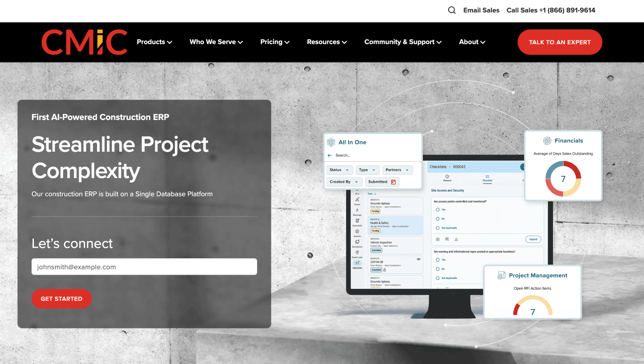Click the CMiC logo
The height and width of the screenshot is (364, 644).
coord(85,42)
